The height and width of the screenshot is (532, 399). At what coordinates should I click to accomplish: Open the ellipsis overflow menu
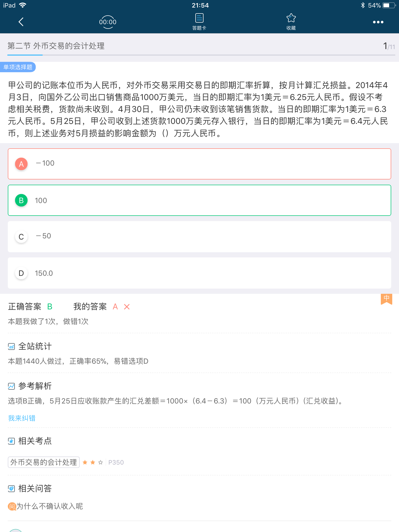coord(378,22)
